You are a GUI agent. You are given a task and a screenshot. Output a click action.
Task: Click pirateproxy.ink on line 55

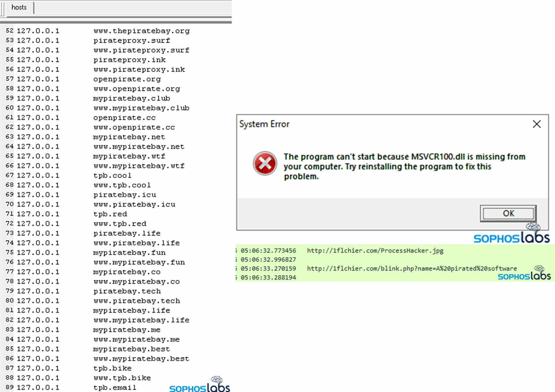[x=129, y=60]
